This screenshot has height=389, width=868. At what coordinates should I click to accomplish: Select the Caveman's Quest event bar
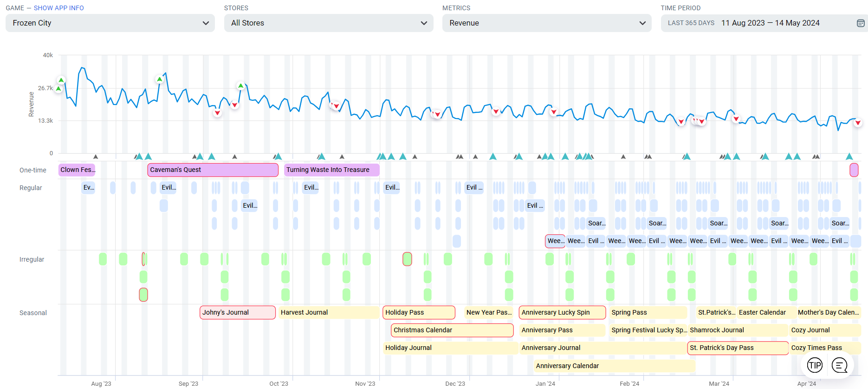tap(213, 170)
